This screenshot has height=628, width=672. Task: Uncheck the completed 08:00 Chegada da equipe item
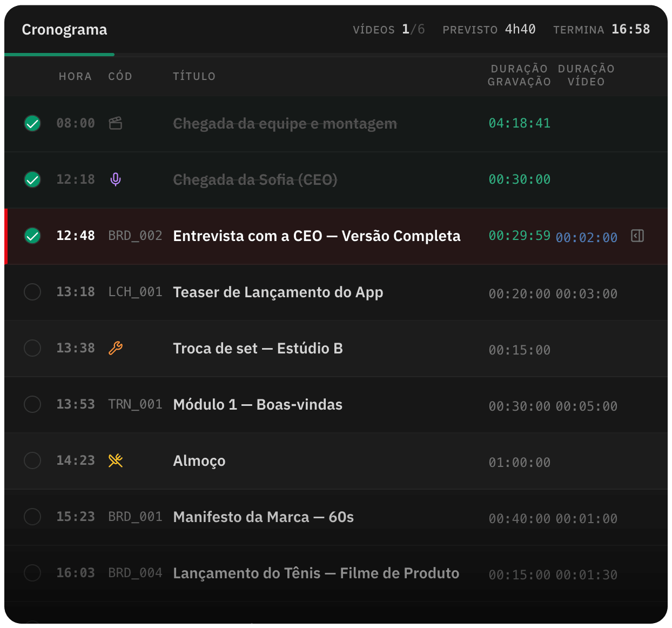[x=32, y=123]
